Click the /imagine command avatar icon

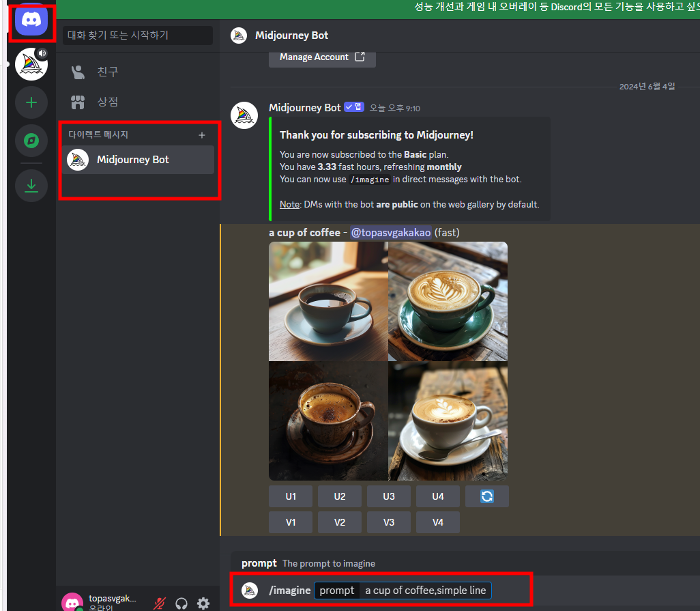pos(250,591)
